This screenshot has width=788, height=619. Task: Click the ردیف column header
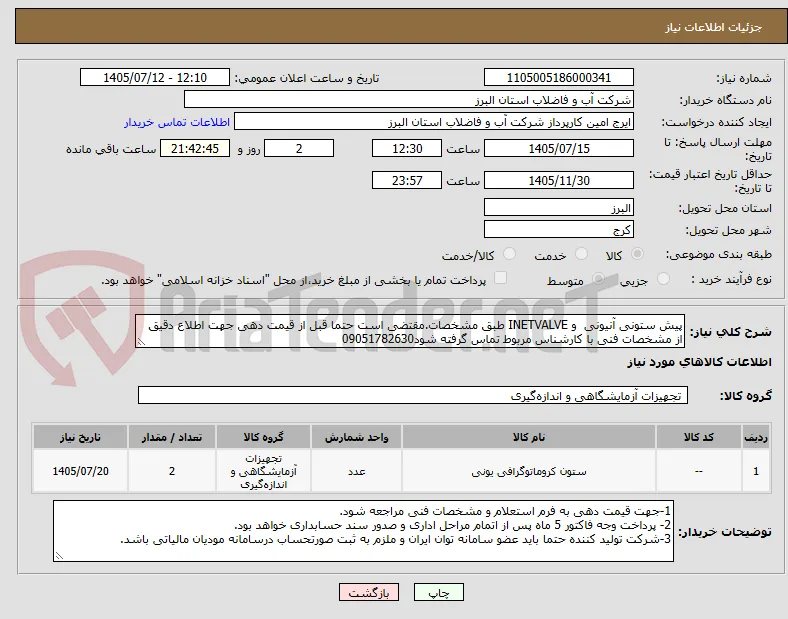tap(756, 437)
